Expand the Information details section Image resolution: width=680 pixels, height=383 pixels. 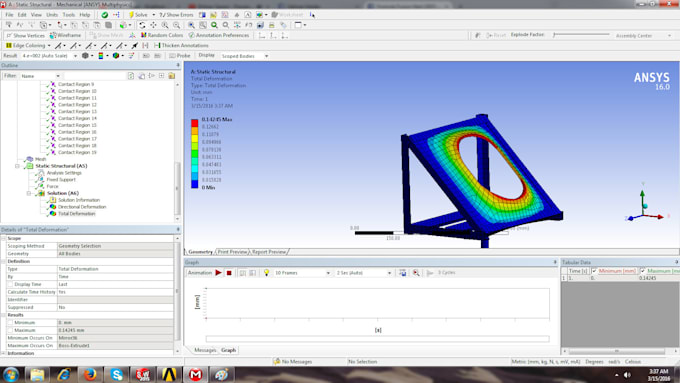tap(3, 354)
